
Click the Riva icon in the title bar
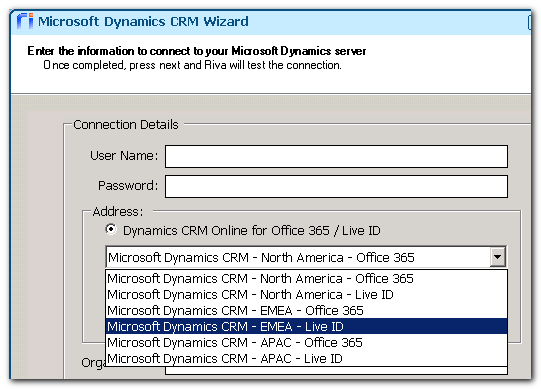(25, 21)
